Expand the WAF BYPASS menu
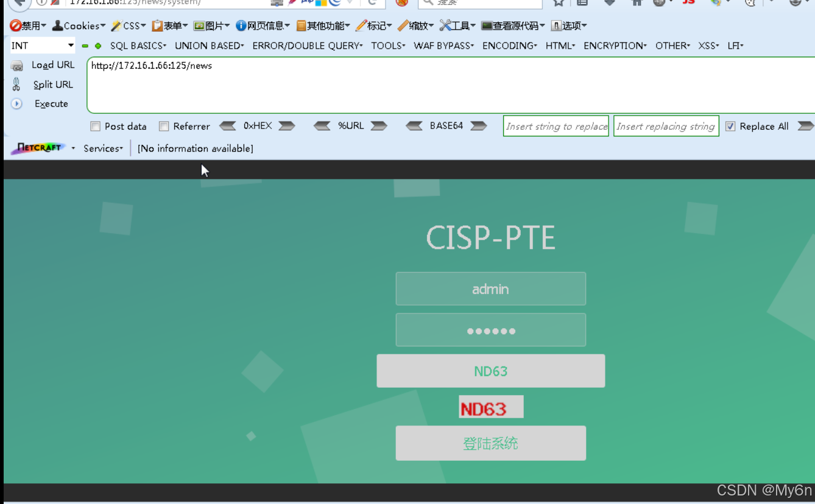The width and height of the screenshot is (815, 504). [x=444, y=46]
